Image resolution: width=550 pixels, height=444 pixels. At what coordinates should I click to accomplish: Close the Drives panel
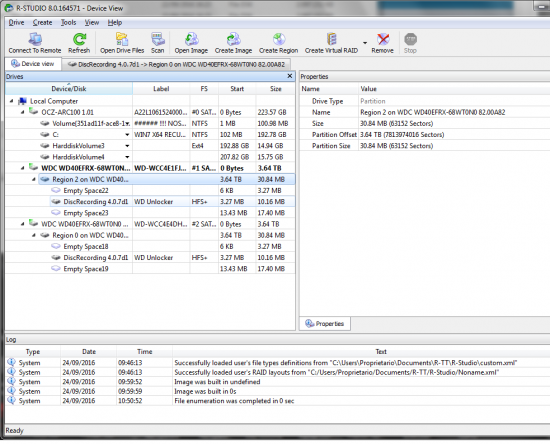tap(290, 76)
